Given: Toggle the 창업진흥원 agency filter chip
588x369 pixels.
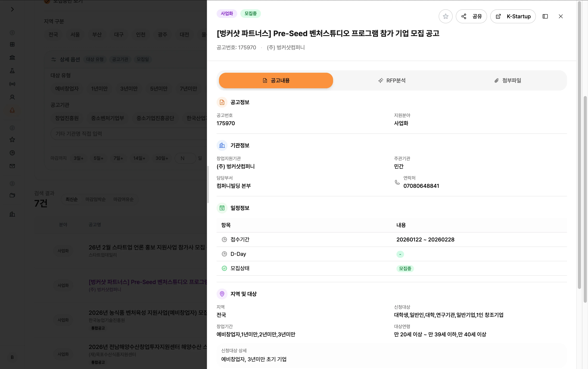Looking at the screenshot, I should (67, 118).
